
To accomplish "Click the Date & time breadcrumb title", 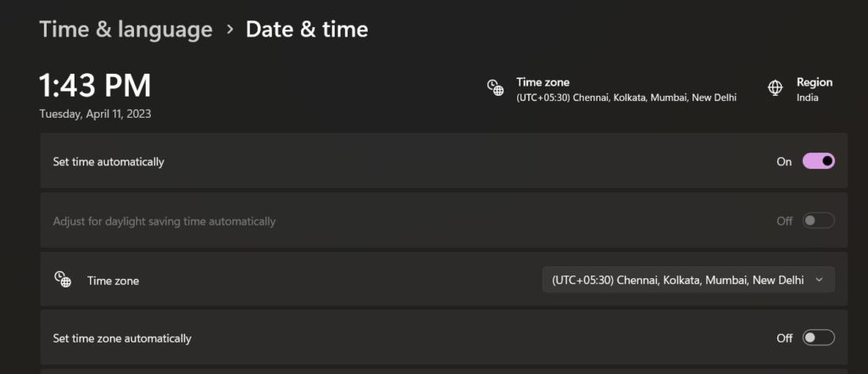I will [x=307, y=30].
